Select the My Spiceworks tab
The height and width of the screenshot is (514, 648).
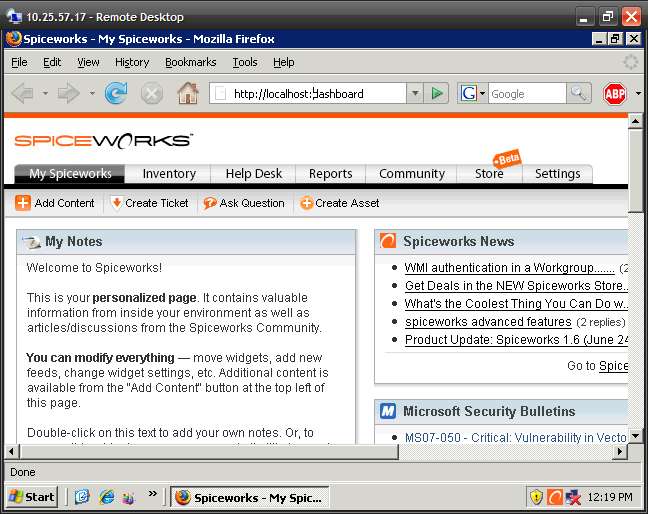(70, 174)
